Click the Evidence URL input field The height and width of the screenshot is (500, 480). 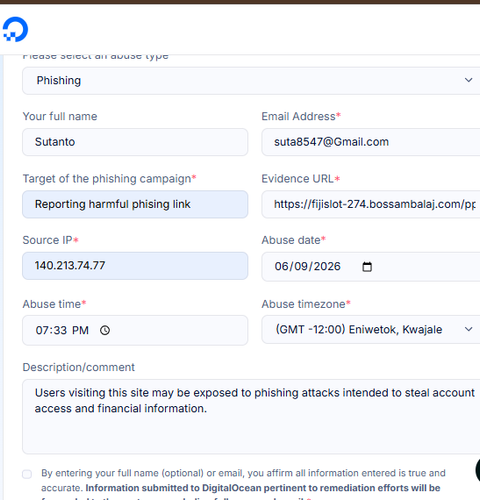371,204
